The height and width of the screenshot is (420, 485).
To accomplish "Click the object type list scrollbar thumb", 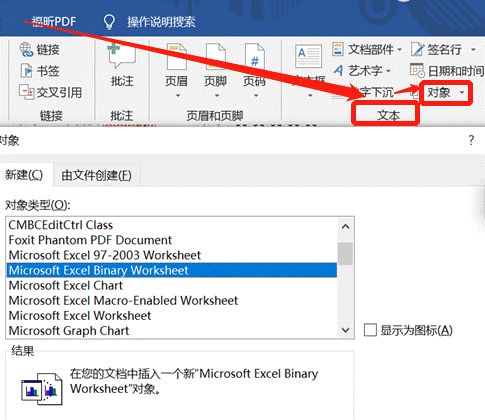I will 346,253.
